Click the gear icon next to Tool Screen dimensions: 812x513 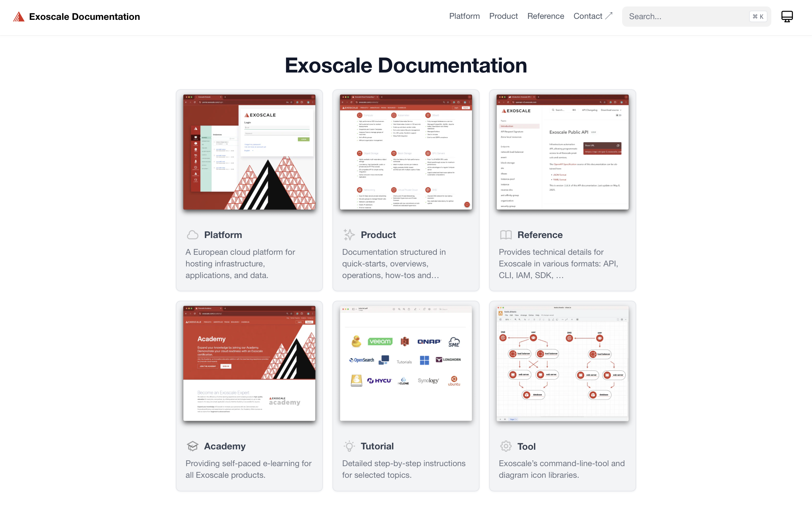coord(506,446)
